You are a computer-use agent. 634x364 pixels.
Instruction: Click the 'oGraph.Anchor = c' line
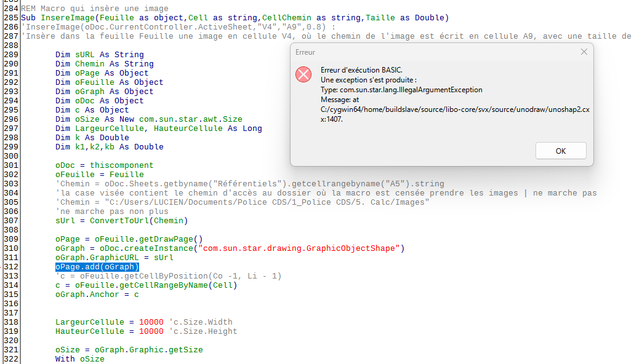pyautogui.click(x=97, y=295)
